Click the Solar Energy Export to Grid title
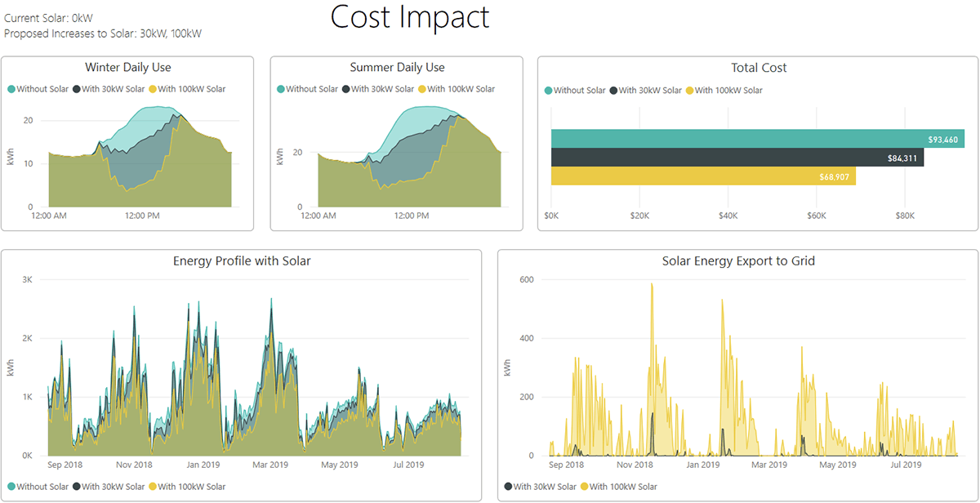 coord(738,261)
